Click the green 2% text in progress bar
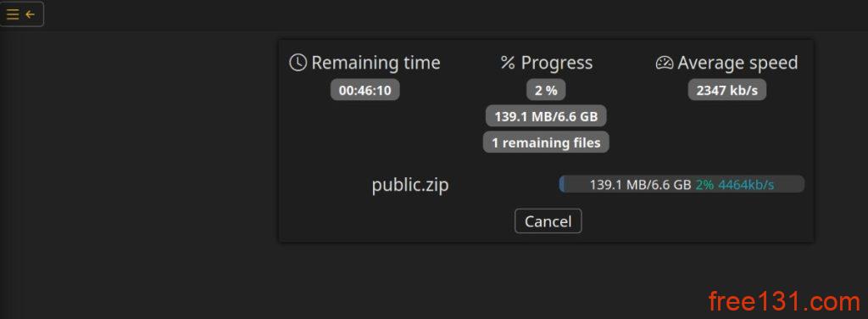This screenshot has height=319, width=868. [704, 184]
